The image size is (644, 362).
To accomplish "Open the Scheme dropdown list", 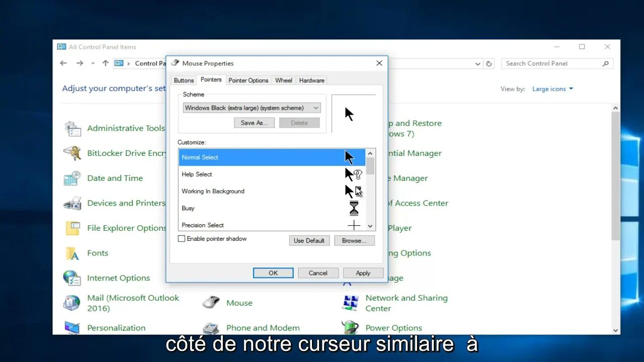I will 252,108.
